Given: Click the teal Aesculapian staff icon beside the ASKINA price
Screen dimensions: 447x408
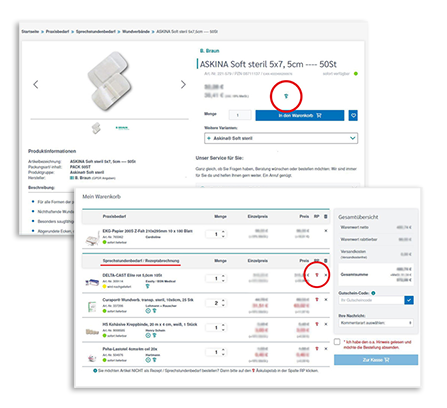Looking at the screenshot, I should [286, 96].
